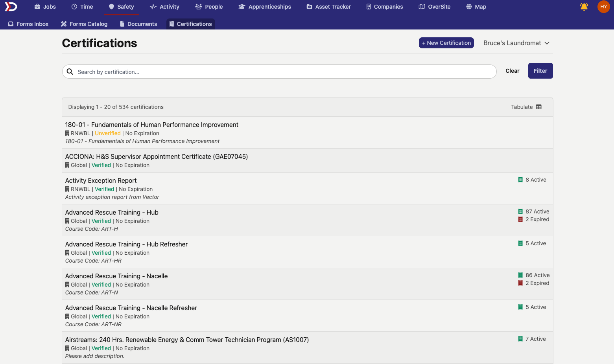This screenshot has height=364, width=614.
Task: Click the Filter button
Action: pyautogui.click(x=540, y=71)
